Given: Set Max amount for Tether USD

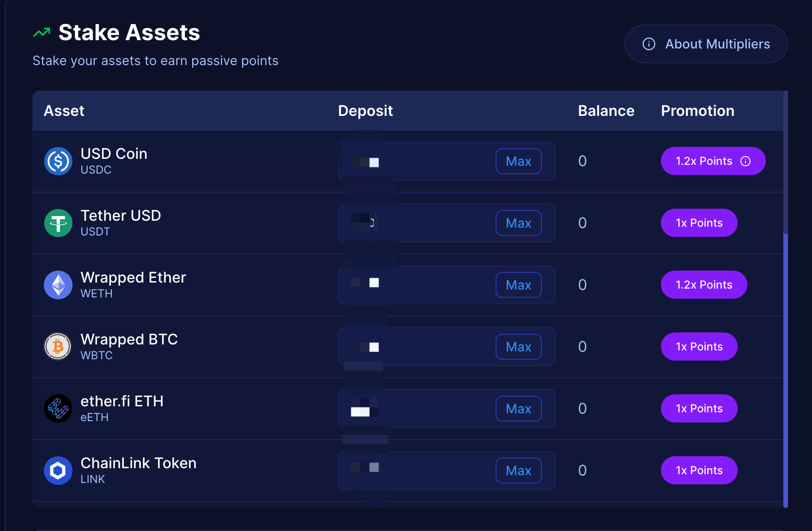Looking at the screenshot, I should click(x=519, y=223).
